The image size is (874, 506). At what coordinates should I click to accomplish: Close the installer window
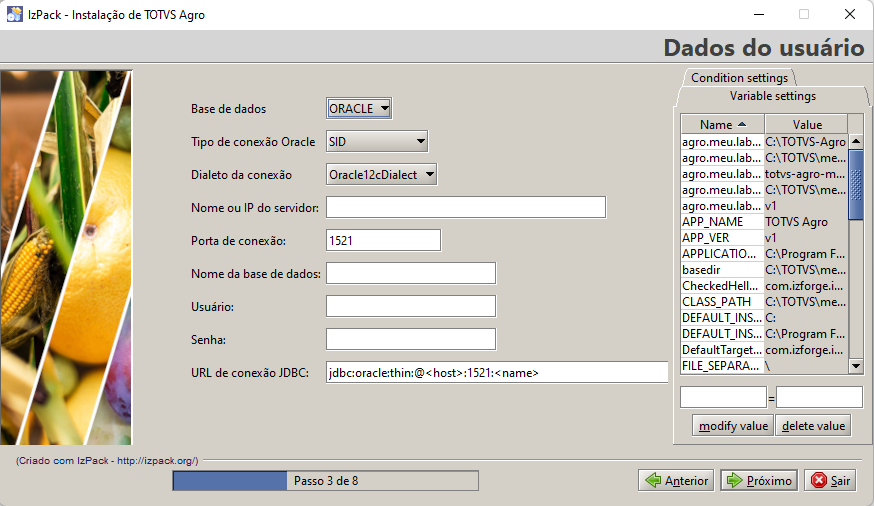click(849, 14)
